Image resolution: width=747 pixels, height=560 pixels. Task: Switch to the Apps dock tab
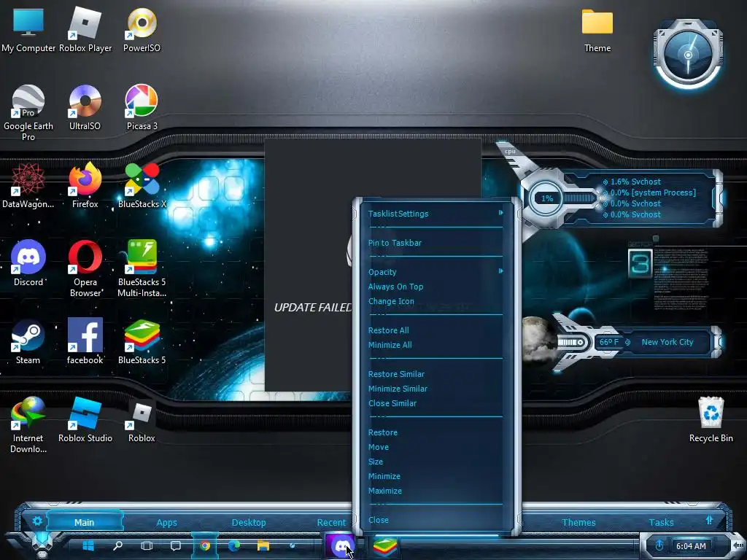click(x=167, y=522)
